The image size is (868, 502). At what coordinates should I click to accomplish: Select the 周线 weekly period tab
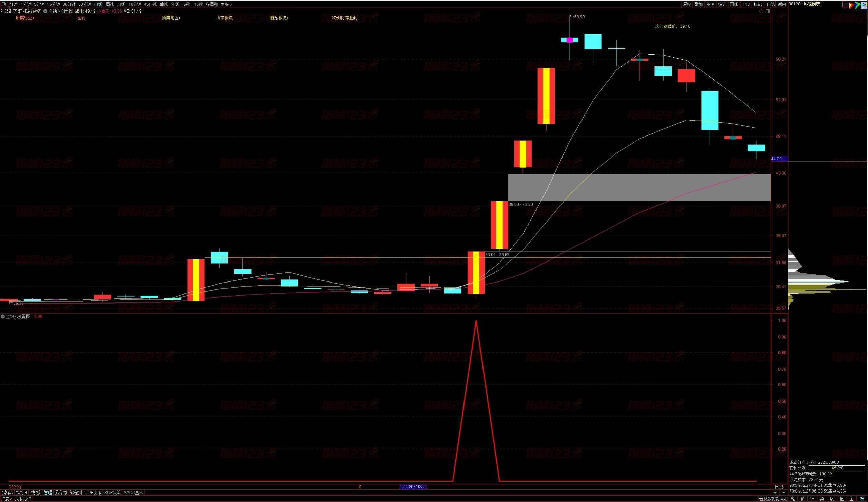pos(110,4)
